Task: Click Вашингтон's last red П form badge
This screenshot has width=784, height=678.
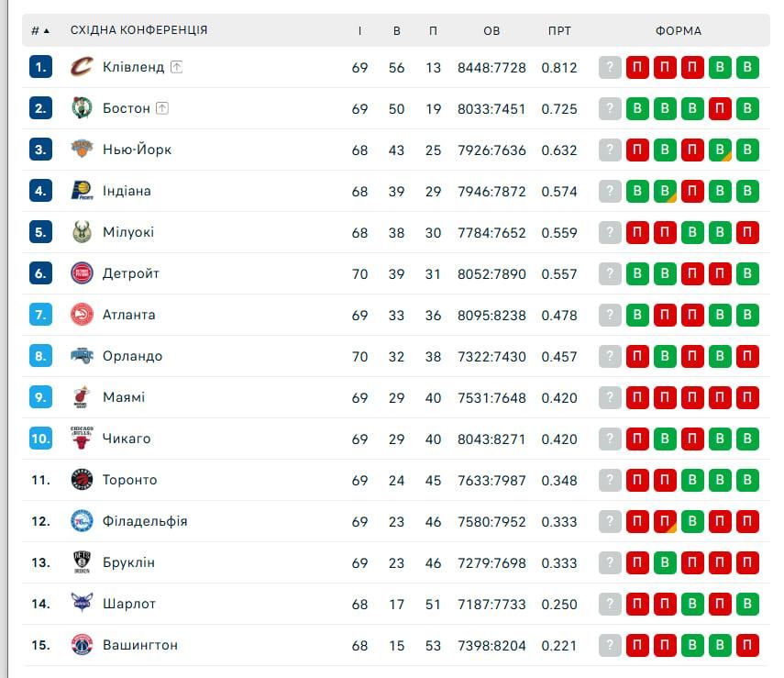Action: [x=748, y=645]
